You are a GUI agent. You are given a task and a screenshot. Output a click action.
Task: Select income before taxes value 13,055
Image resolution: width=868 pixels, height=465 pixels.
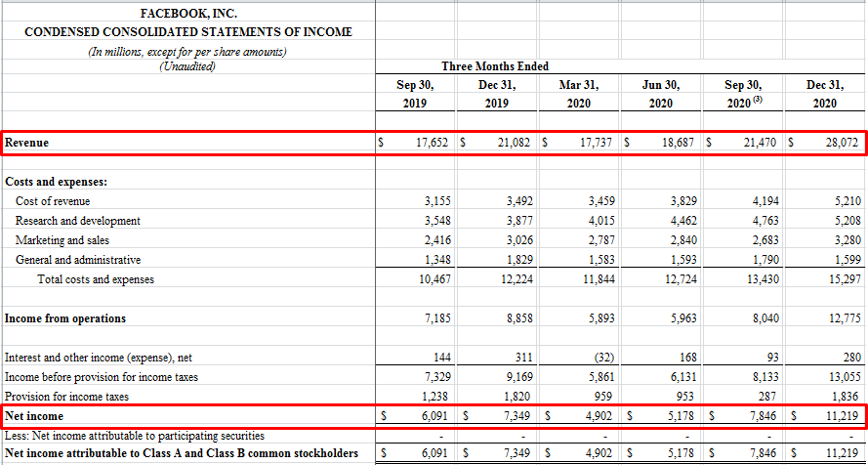pyautogui.click(x=846, y=377)
